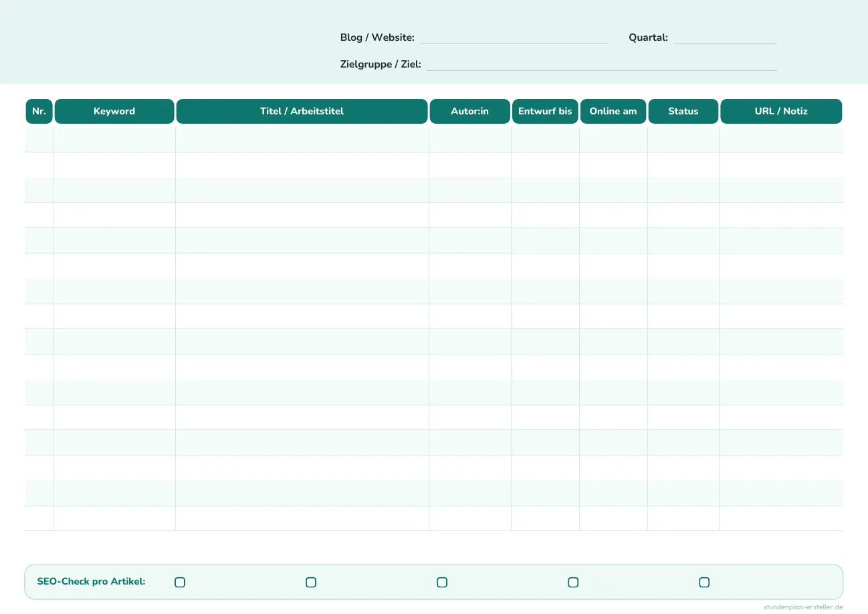Click the 'Zielgruppe / Ziel:' label
This screenshot has width=868, height=614.
[381, 64]
